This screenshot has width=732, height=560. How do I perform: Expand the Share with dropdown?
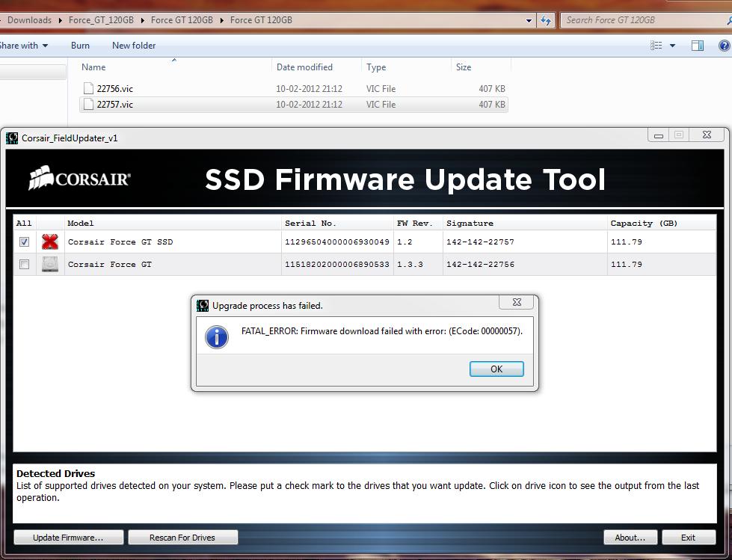click(x=24, y=46)
